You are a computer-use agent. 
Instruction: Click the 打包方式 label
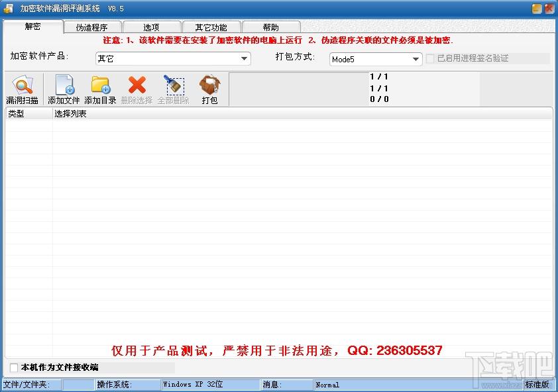[x=295, y=56]
